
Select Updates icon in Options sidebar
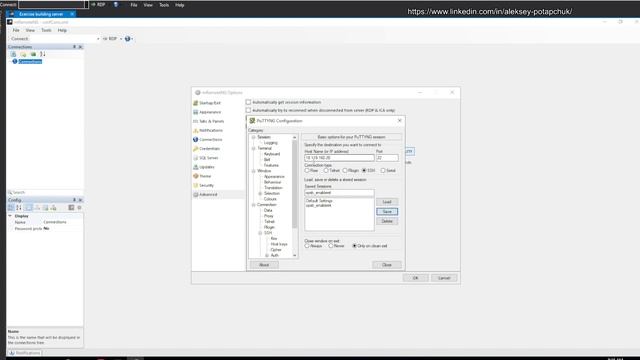pos(196,167)
